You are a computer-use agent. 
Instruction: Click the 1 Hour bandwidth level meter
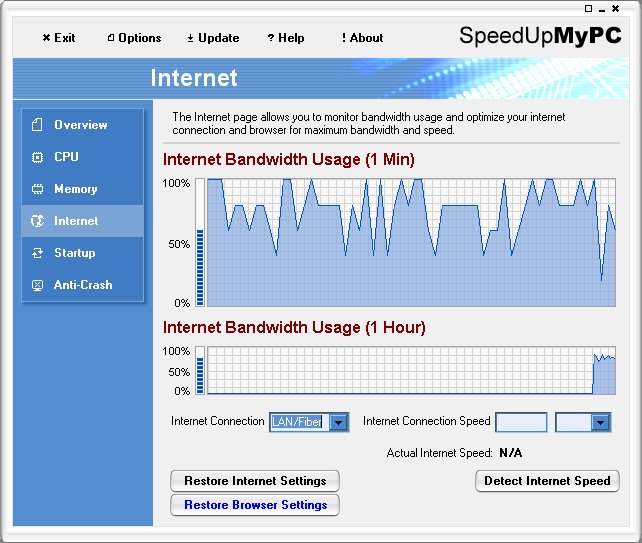coord(200,370)
